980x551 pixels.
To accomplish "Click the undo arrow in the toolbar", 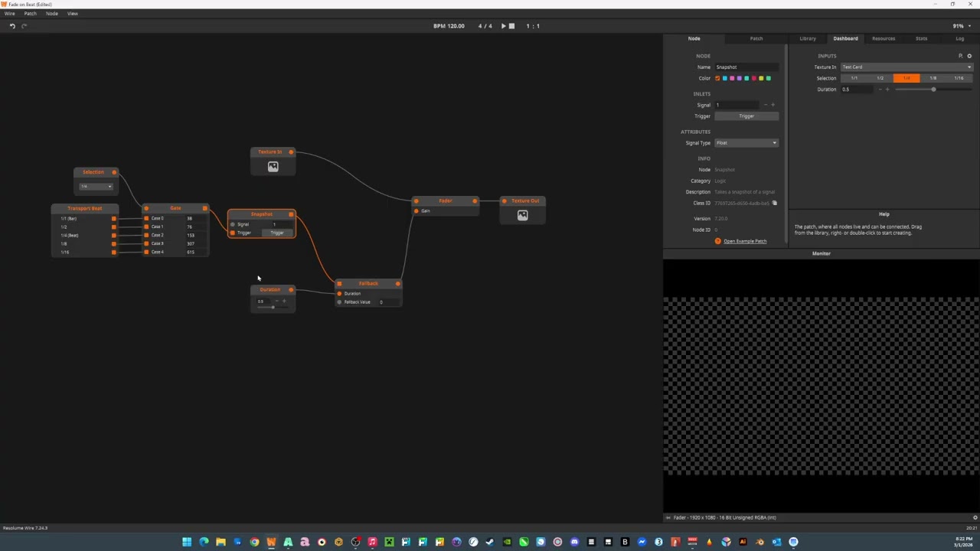I will tap(12, 26).
